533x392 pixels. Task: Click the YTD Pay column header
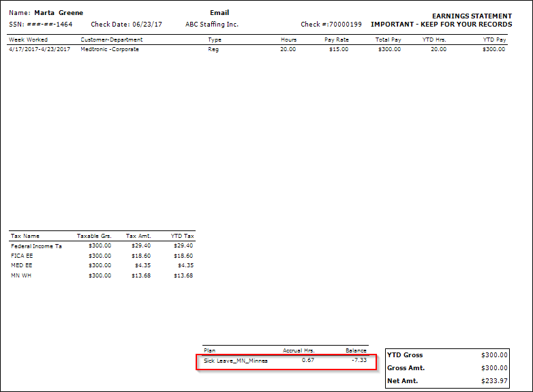tap(494, 40)
